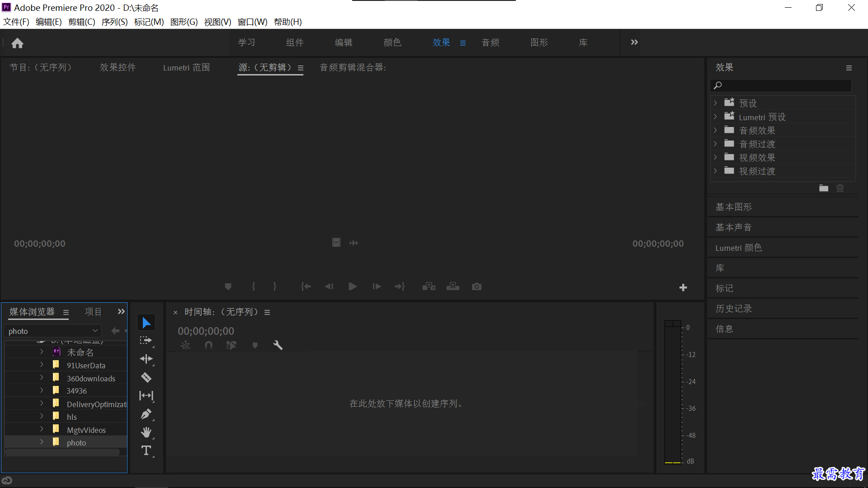Toggle Snap magnet in timeline
This screenshot has width=868, height=488.
pos(208,345)
